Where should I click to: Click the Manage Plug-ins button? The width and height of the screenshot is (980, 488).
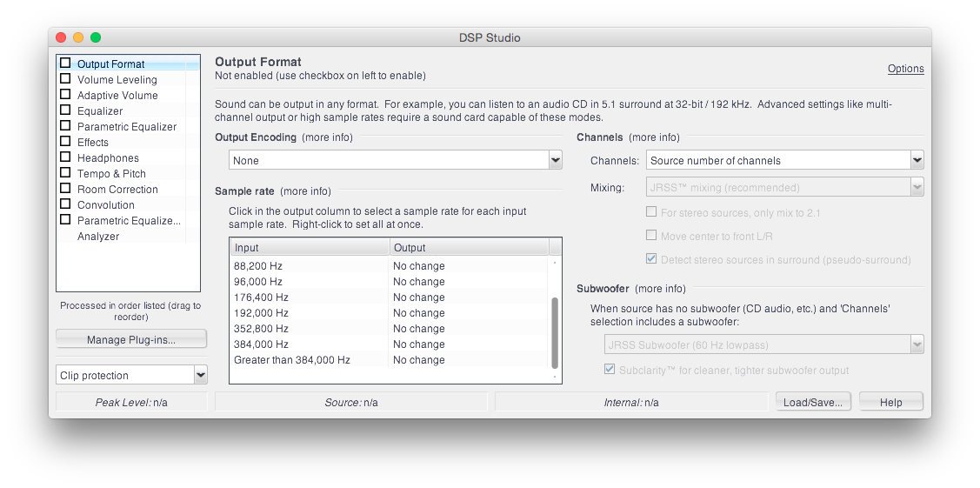coord(131,340)
